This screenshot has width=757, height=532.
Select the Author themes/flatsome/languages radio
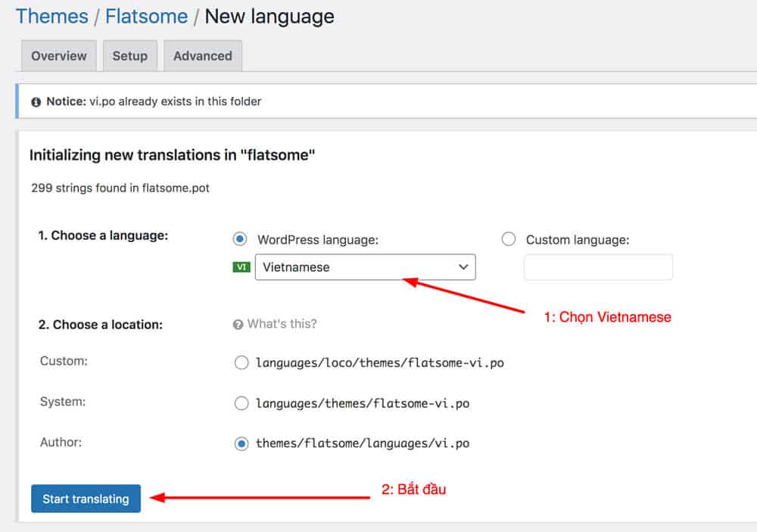(x=241, y=443)
